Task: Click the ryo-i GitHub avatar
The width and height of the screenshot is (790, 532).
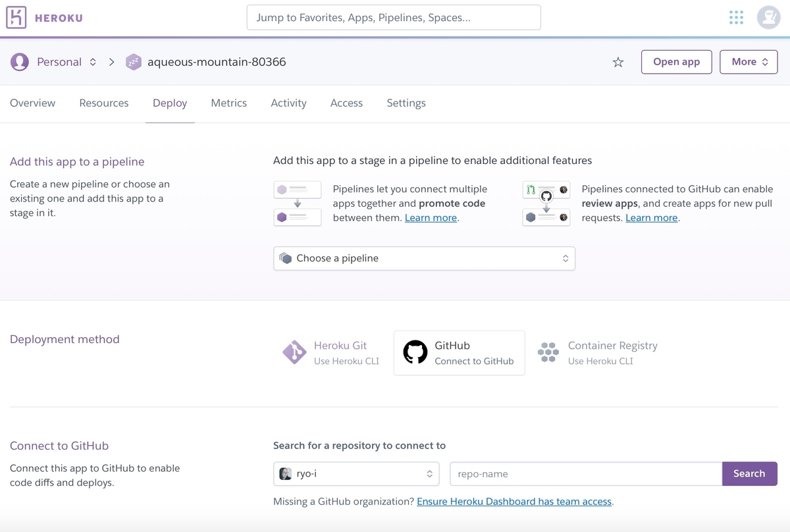Action: pos(285,473)
